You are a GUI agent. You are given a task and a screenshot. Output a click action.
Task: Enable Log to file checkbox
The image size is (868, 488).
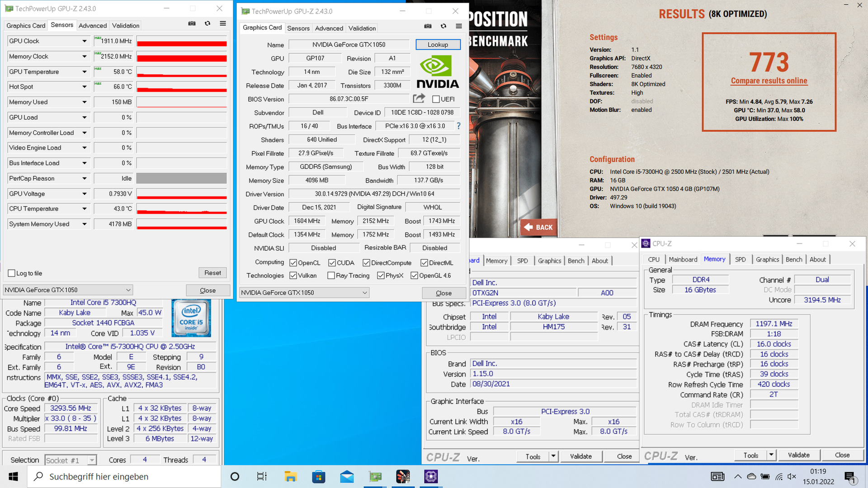[x=12, y=273]
